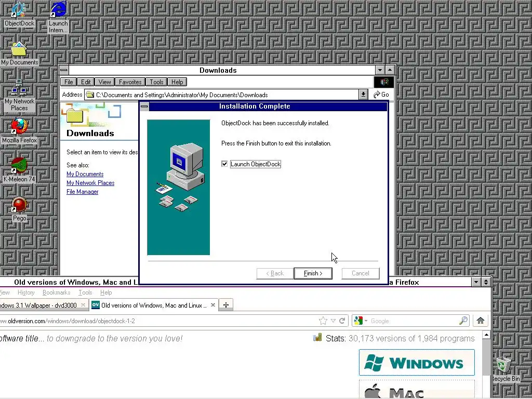Open the View menu in Downloads window
This screenshot has height=399, width=532.
click(x=104, y=82)
